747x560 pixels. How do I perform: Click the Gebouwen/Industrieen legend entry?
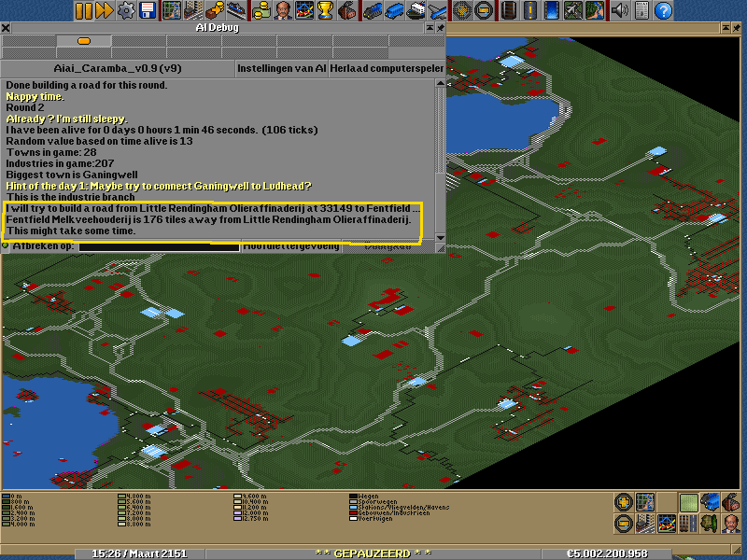pyautogui.click(x=389, y=512)
